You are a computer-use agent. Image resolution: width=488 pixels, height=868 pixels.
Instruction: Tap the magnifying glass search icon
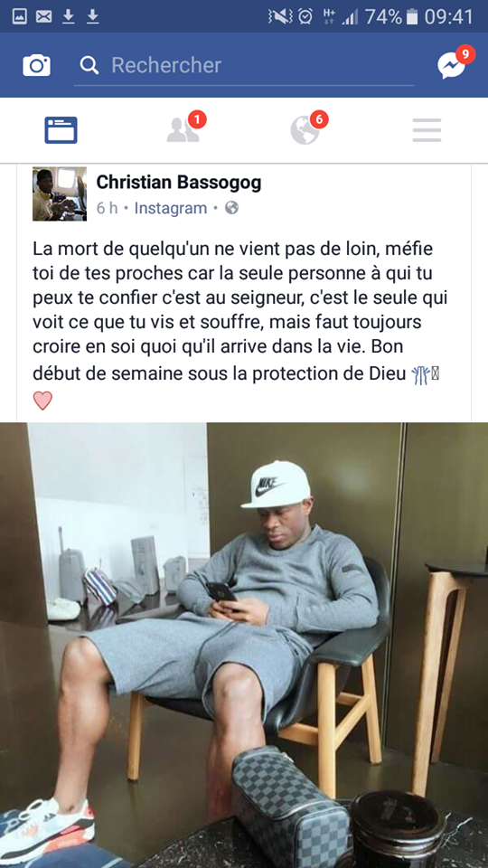point(89,65)
